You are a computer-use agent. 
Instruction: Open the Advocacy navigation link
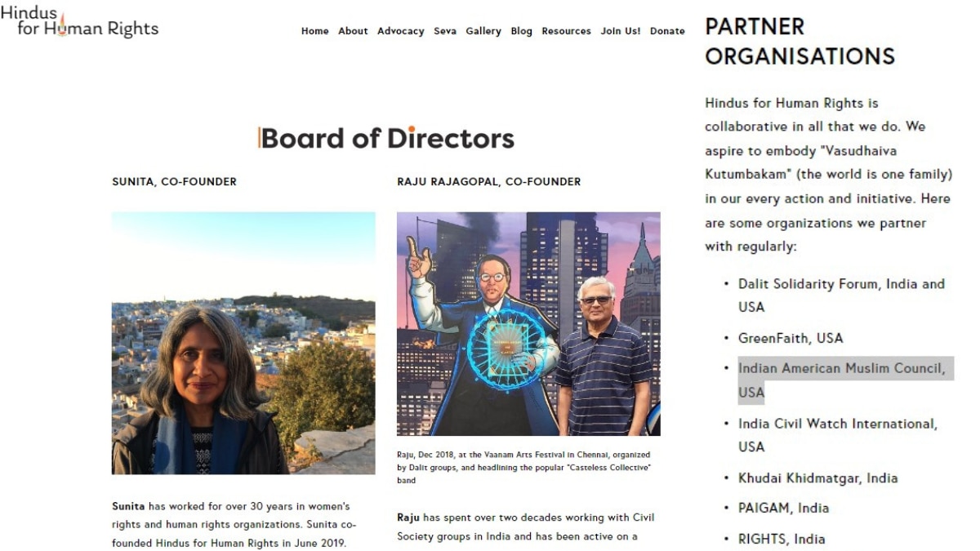tap(400, 31)
